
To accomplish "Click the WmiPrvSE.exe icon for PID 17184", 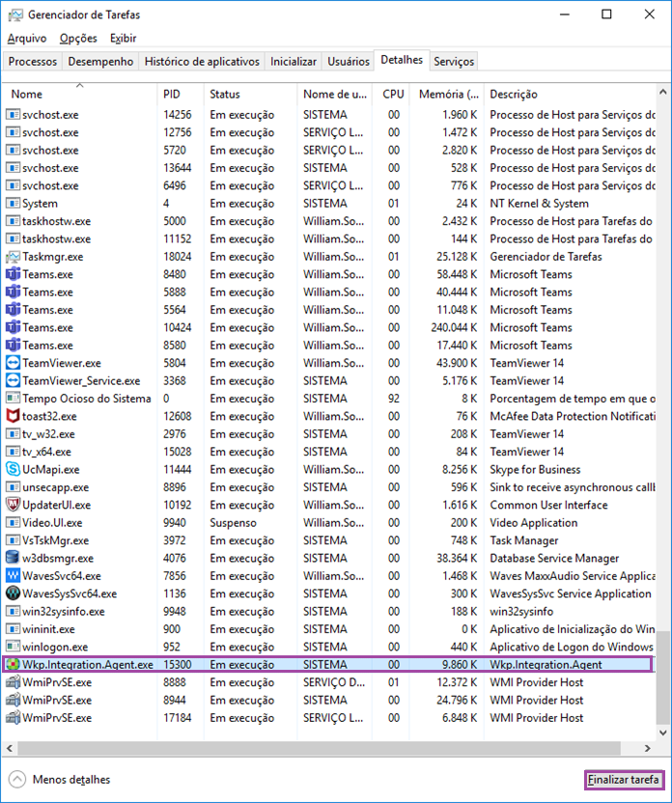I will pos(13,718).
